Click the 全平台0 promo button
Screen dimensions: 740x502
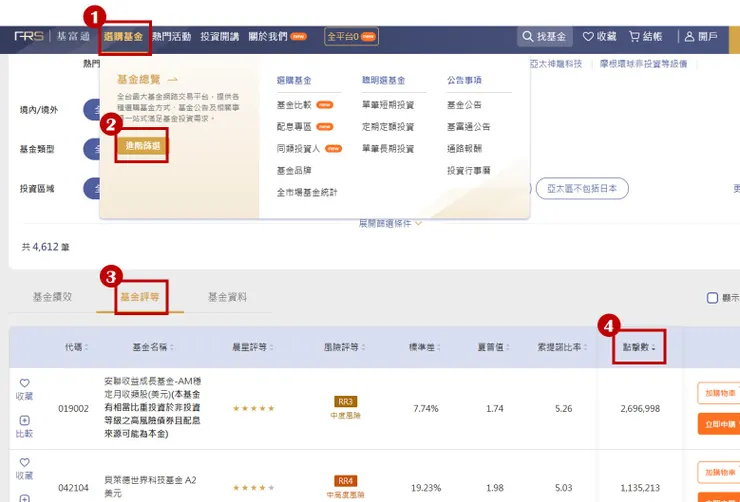[351, 36]
